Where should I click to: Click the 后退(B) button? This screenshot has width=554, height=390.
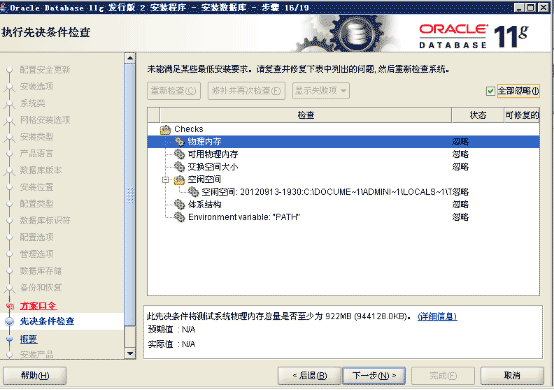(310, 376)
